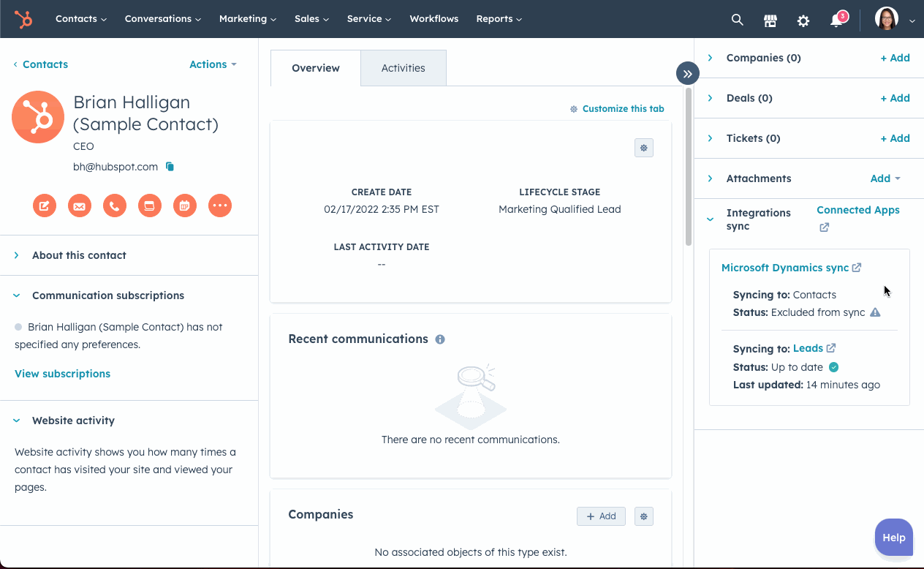Image resolution: width=924 pixels, height=569 pixels.
Task: Add a company from sidebar Companies row
Action: [x=895, y=58]
